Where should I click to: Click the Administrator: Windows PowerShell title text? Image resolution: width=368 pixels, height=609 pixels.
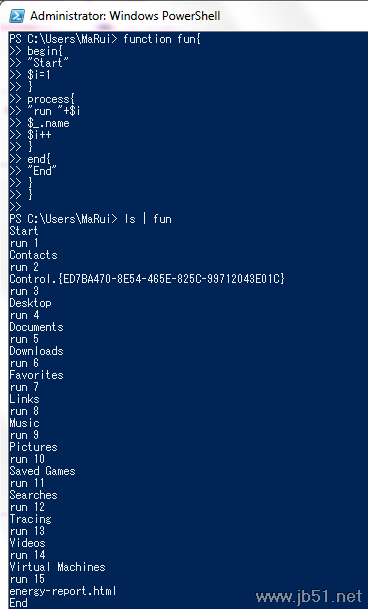125,16
